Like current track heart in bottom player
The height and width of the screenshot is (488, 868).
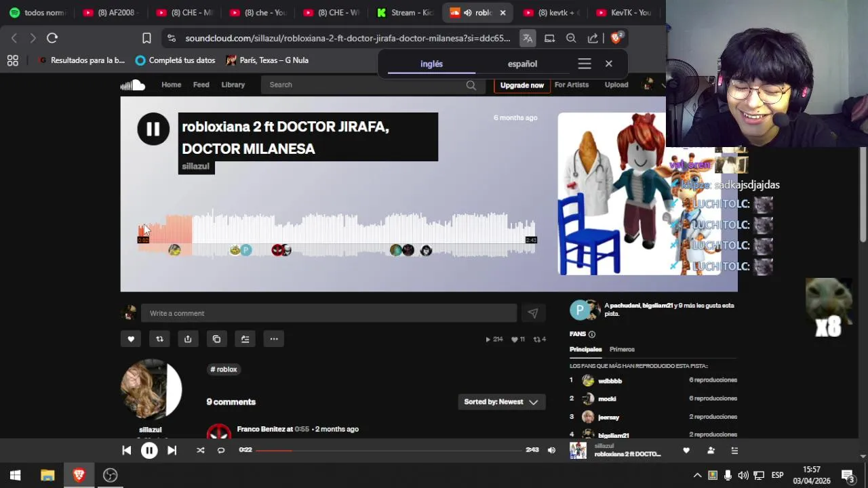686,450
